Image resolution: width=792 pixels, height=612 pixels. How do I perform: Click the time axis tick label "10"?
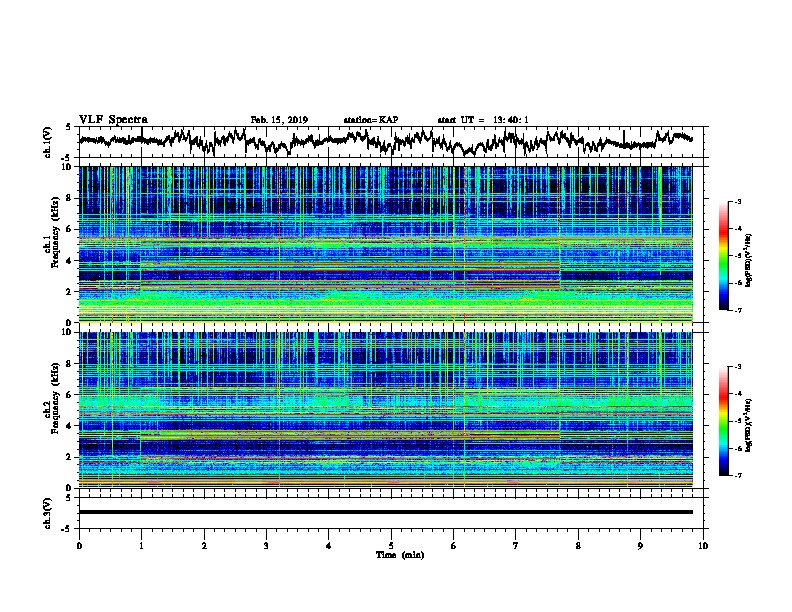(x=703, y=546)
